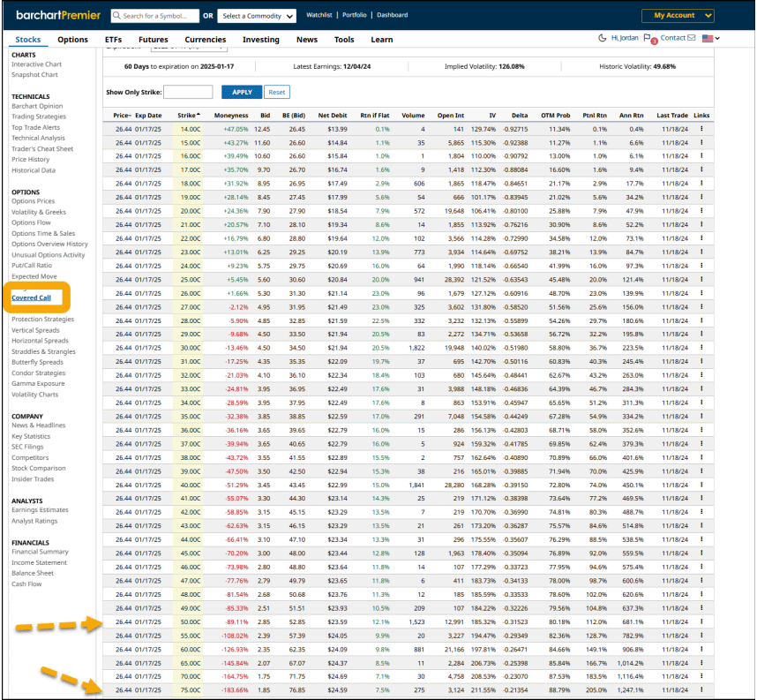Open links menu for 16.00C row
The height and width of the screenshot is (700, 757).
point(701,156)
